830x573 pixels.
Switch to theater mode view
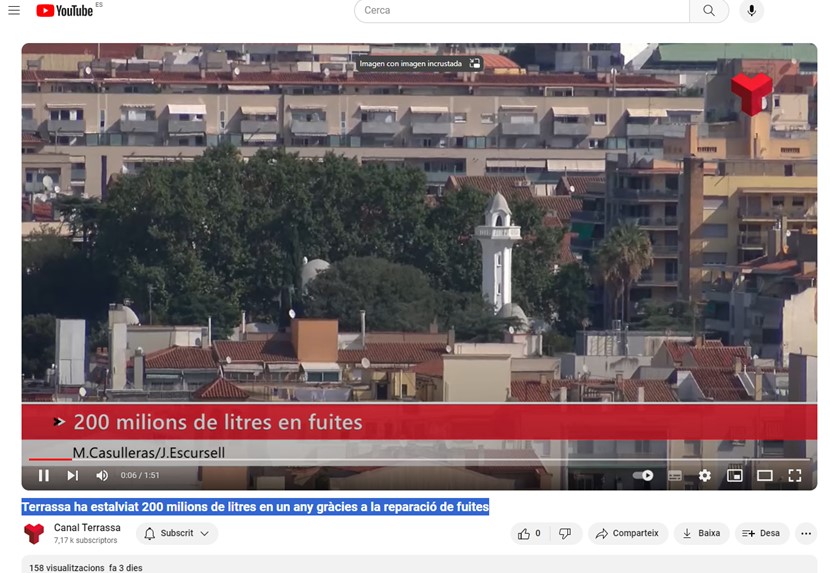[x=764, y=476]
